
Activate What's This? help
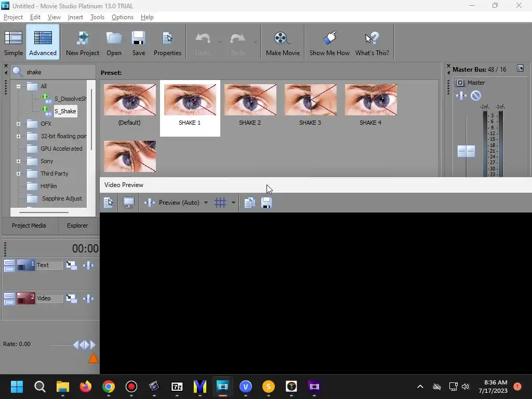(372, 43)
